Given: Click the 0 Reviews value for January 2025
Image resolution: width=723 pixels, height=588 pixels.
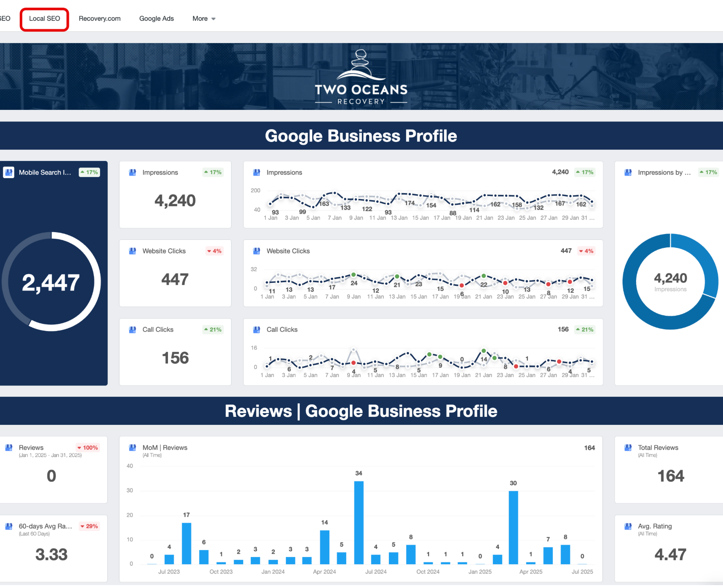Looking at the screenshot, I should tap(51, 476).
